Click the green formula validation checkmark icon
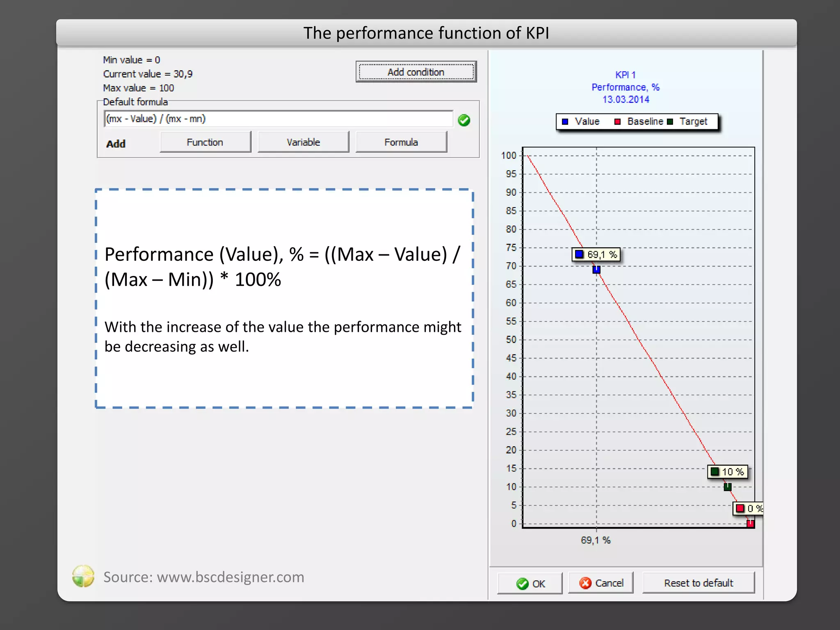 (464, 120)
